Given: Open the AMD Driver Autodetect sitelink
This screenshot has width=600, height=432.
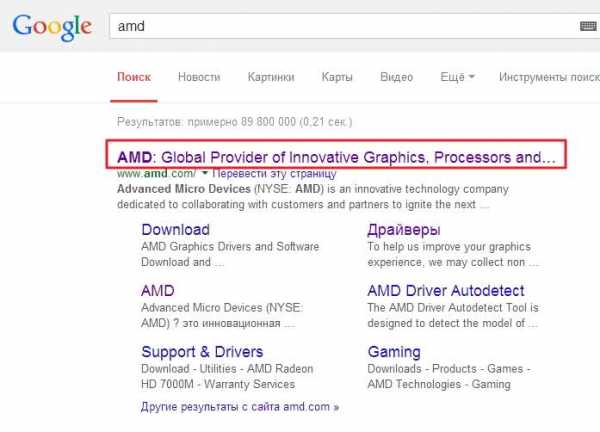Looking at the screenshot, I should coord(446,291).
